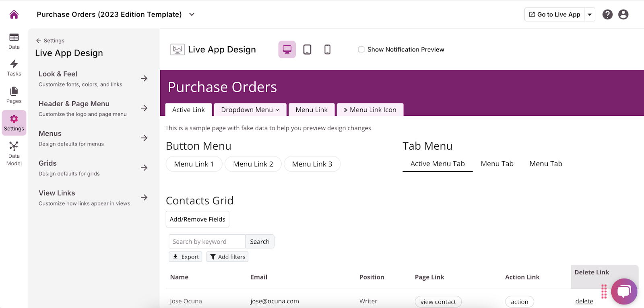Go to Pages in the left sidebar
This screenshot has width=644, height=308.
pyautogui.click(x=14, y=95)
